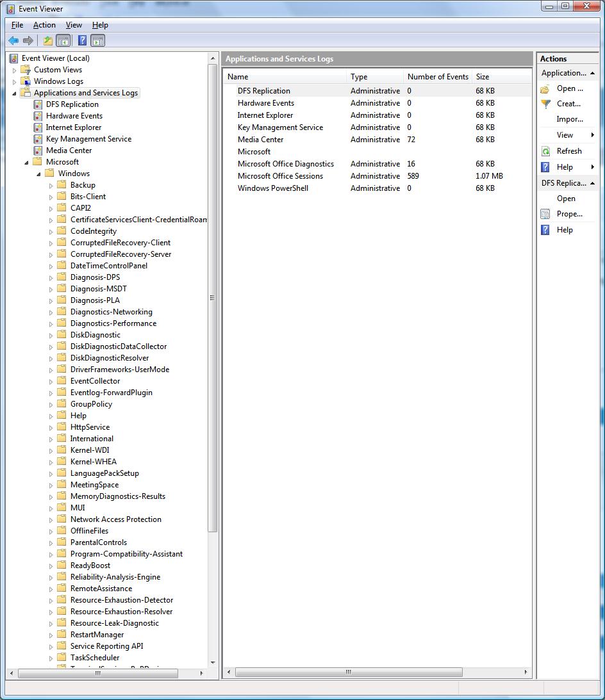Click the tree pane scroll up arrow
Viewport: 605px width, 700px height.
pyautogui.click(x=213, y=58)
